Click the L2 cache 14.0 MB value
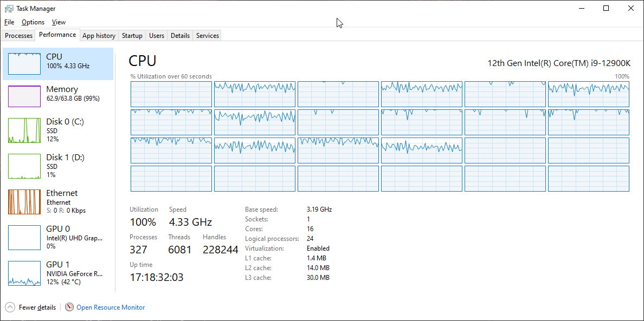The width and height of the screenshot is (644, 321). point(318,268)
